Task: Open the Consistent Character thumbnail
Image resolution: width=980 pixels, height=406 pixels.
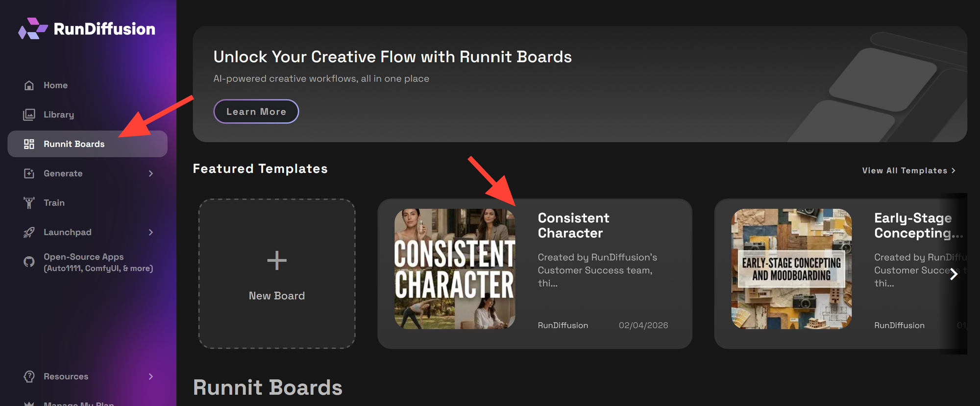Action: pyautogui.click(x=455, y=269)
